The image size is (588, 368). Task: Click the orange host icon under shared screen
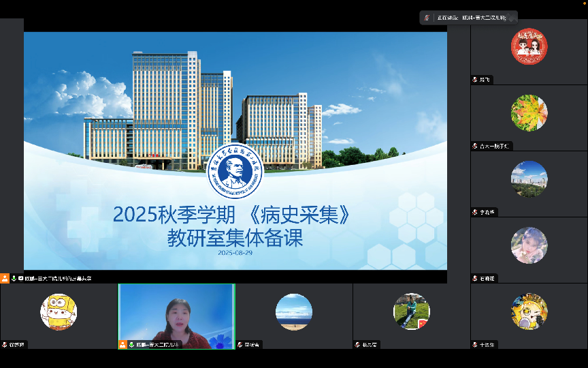point(5,278)
